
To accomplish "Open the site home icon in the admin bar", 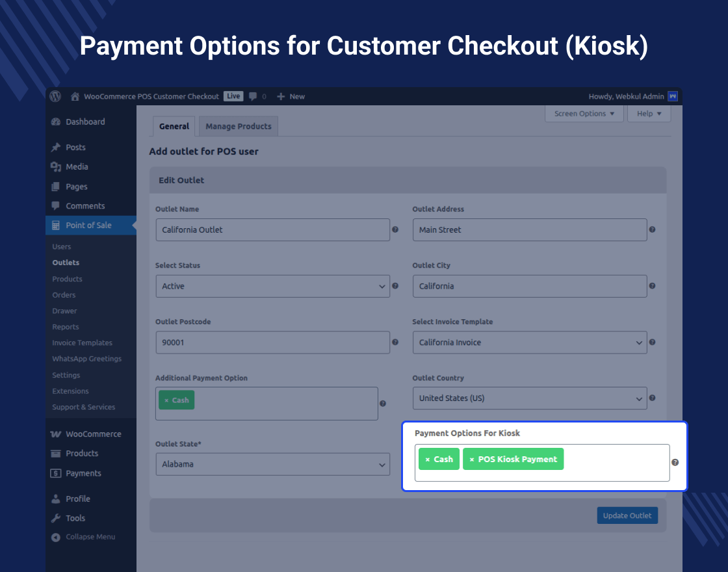I will (x=75, y=97).
